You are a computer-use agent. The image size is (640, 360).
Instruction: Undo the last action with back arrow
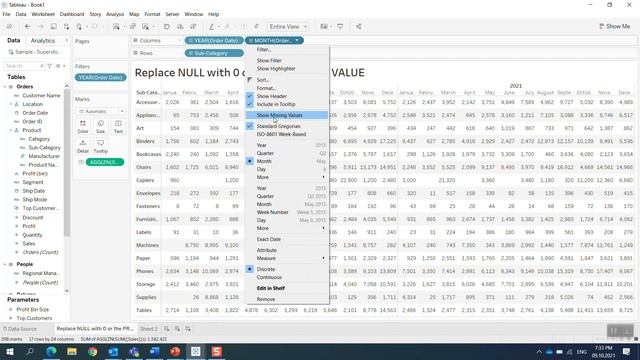[27, 27]
